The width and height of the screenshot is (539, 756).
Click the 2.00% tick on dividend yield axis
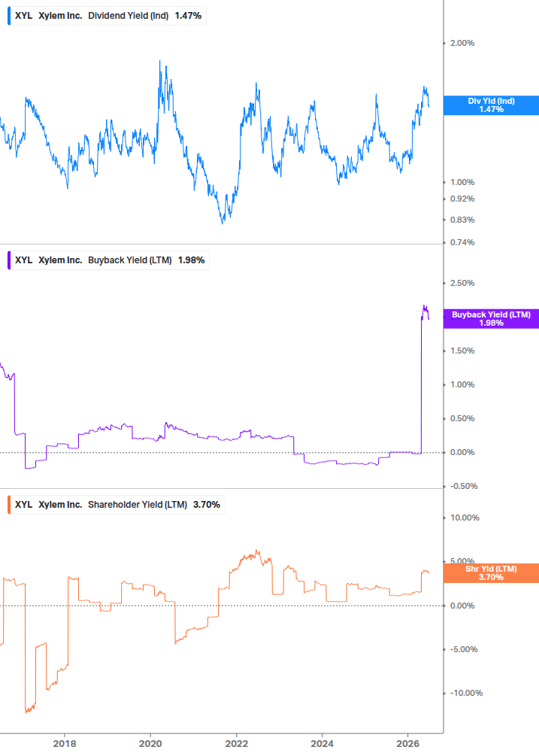coord(462,44)
